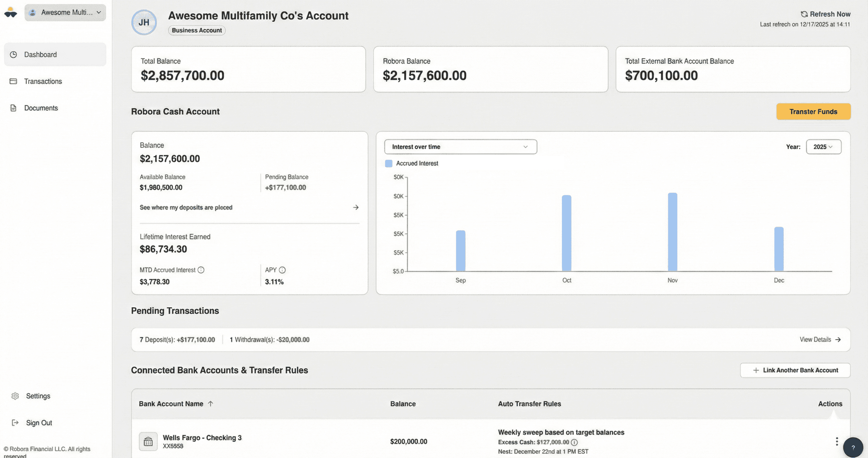Viewport: 868px width, 458px height.
Task: Open the kebab menu in the Actions column
Action: (837, 441)
